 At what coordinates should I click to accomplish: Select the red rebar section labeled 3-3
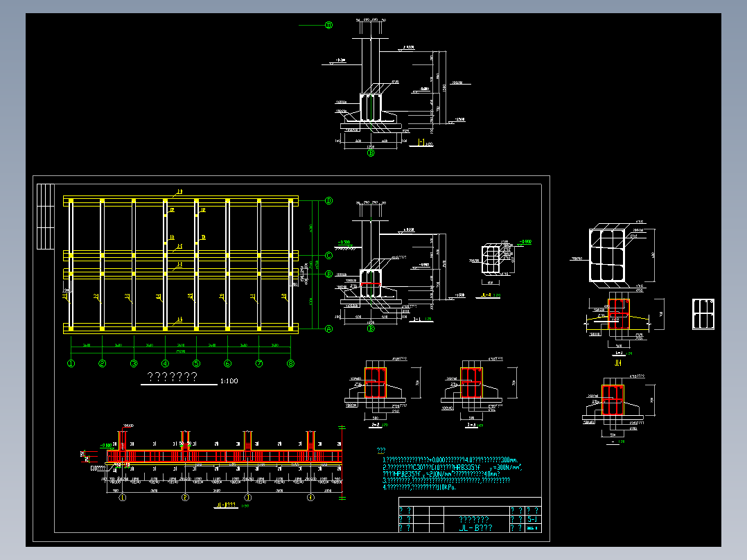coord(472,383)
